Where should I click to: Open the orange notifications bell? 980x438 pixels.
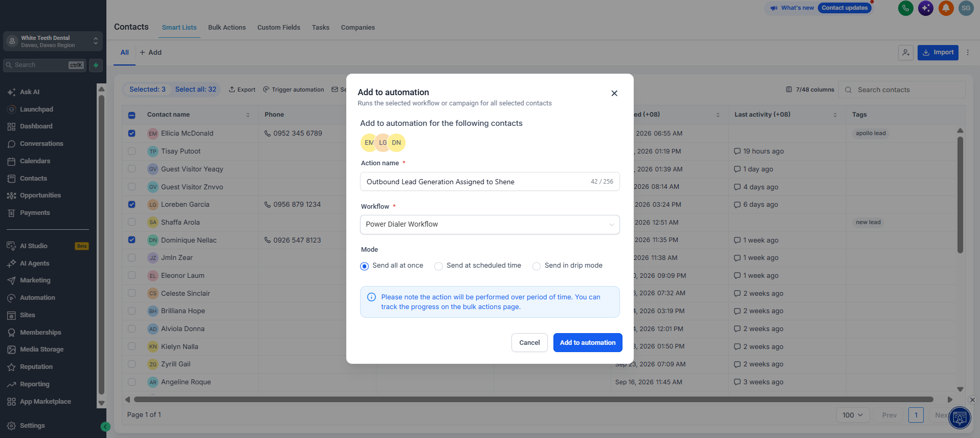(x=946, y=8)
